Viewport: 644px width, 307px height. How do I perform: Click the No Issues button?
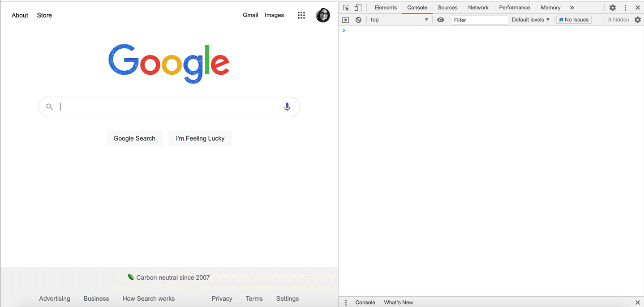click(574, 20)
